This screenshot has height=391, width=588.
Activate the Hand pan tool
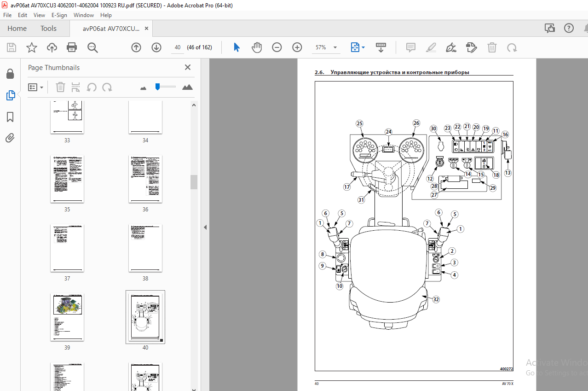257,47
